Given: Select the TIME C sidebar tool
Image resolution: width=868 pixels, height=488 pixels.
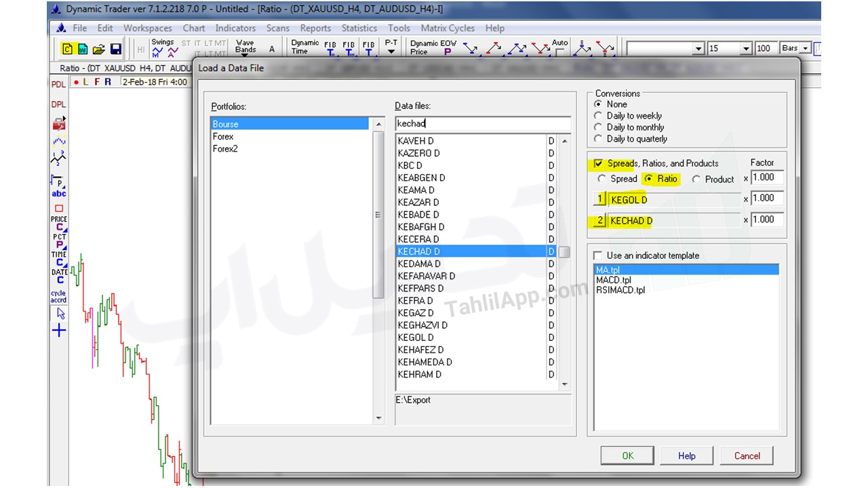Looking at the screenshot, I should [59, 259].
